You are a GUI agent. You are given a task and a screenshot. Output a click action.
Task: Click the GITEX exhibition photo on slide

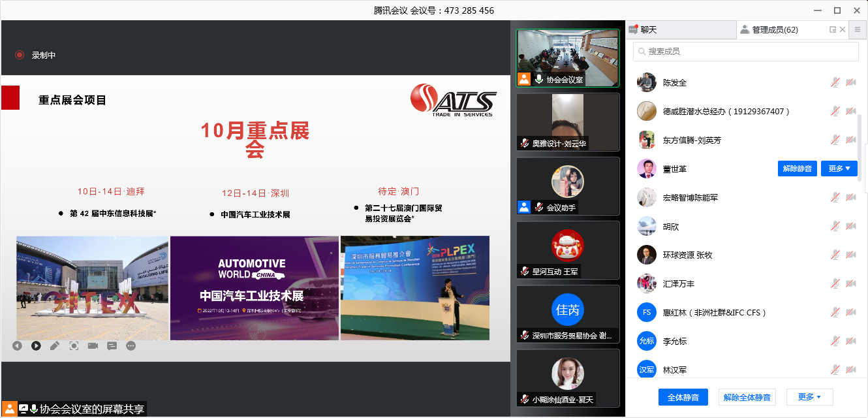pos(92,288)
